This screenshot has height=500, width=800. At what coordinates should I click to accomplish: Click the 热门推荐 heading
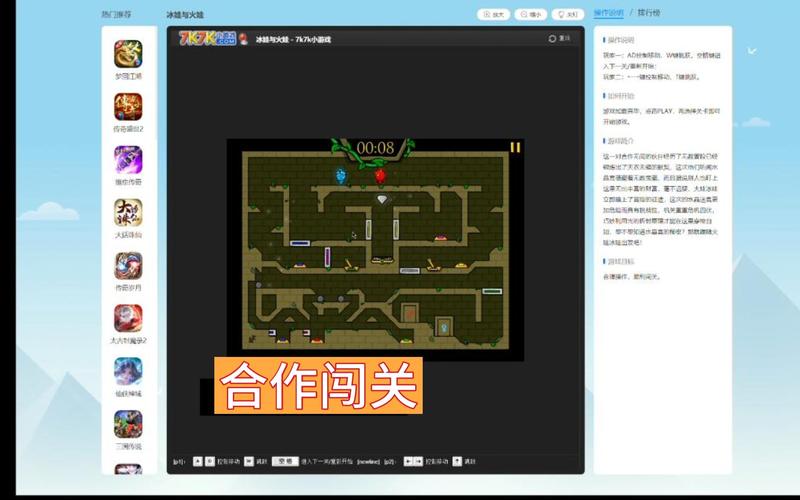point(116,15)
